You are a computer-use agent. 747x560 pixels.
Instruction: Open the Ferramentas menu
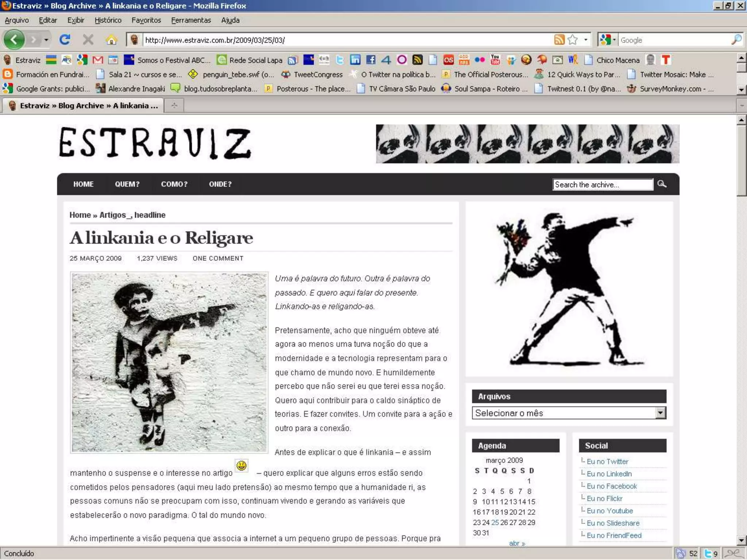tap(191, 20)
